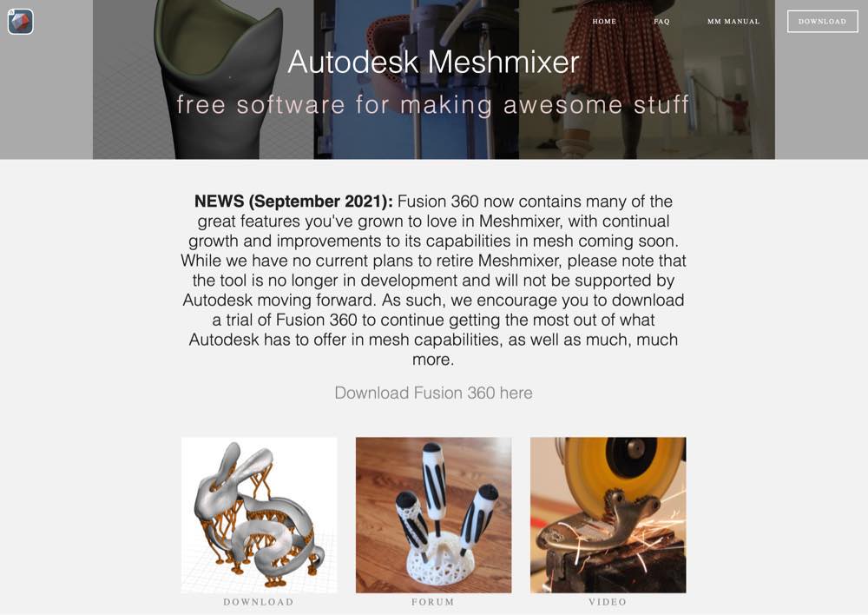Open the HOME menu item
Viewport: 868px width, 615px height.
[604, 22]
